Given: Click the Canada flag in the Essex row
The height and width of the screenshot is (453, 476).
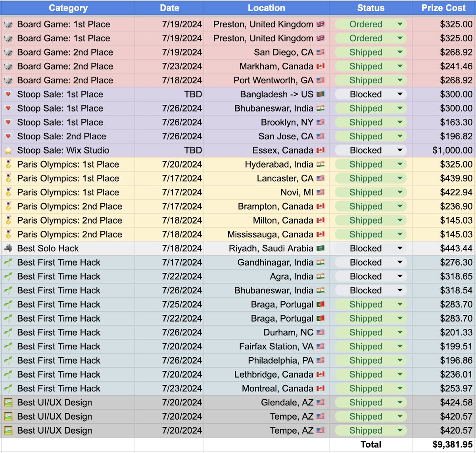Looking at the screenshot, I should tap(321, 150).
